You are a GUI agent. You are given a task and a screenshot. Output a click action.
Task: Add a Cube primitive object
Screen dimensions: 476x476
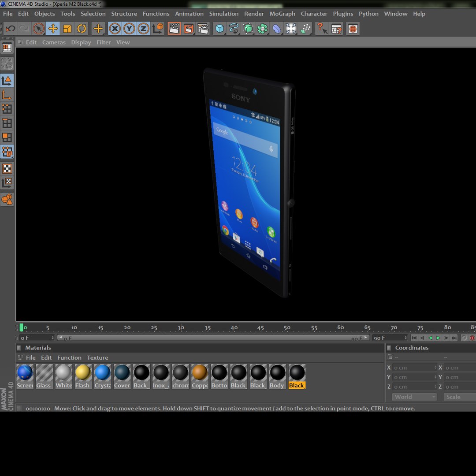pos(219,29)
